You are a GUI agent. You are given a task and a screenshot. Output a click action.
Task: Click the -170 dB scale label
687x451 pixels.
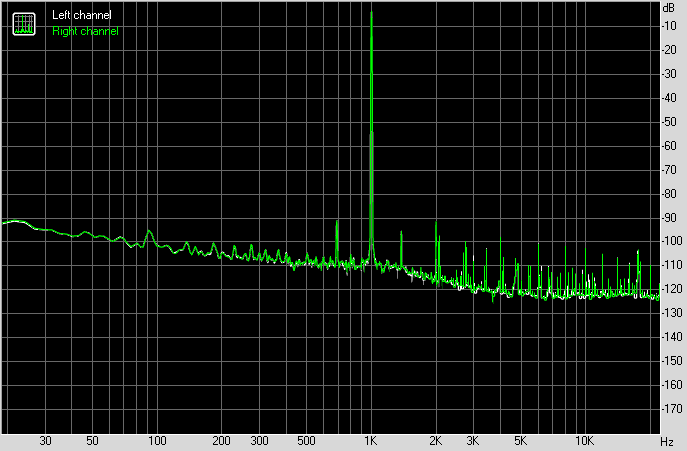coord(672,409)
